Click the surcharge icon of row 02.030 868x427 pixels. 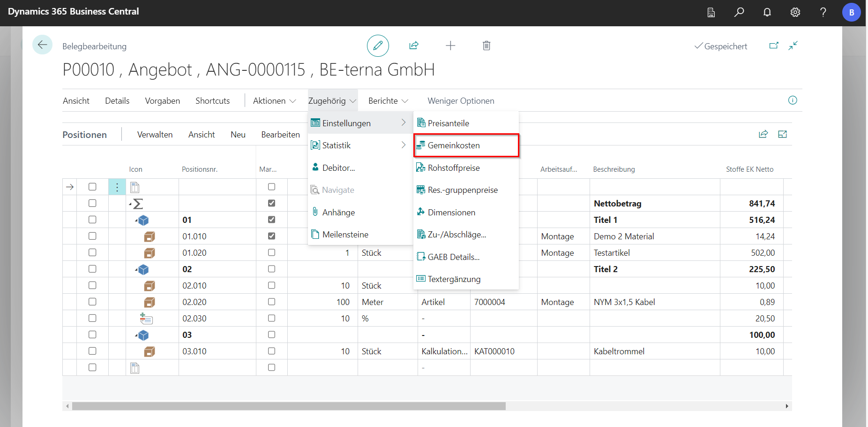(146, 319)
